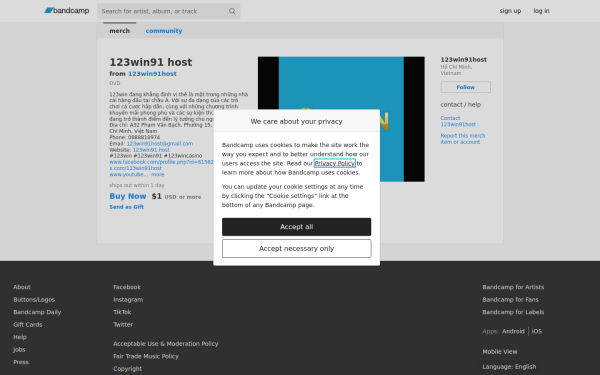Open the Copyright footer link
The height and width of the screenshot is (375, 600).
(x=127, y=369)
